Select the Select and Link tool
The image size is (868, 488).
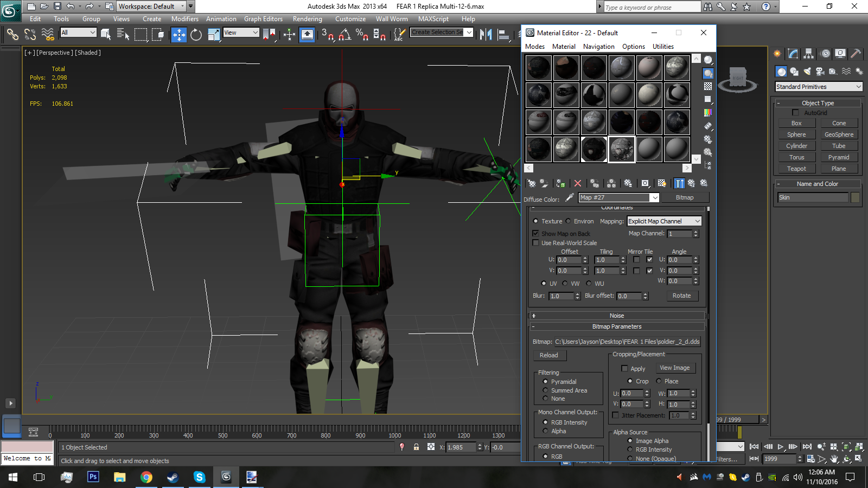(x=12, y=35)
